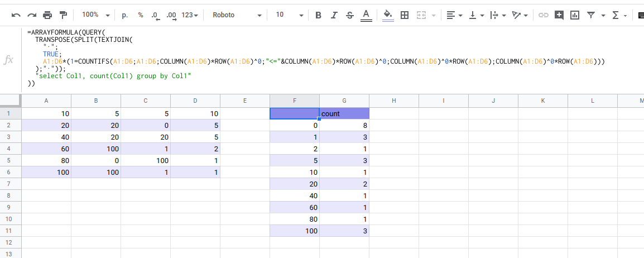Image resolution: width=644 pixels, height=258 pixels.
Task: Expand the merge cells options arrow
Action: pos(433,15)
